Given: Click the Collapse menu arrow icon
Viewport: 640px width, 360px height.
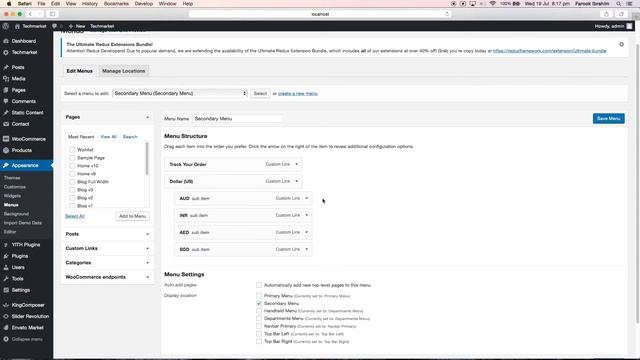Looking at the screenshot, I should [x=6, y=339].
